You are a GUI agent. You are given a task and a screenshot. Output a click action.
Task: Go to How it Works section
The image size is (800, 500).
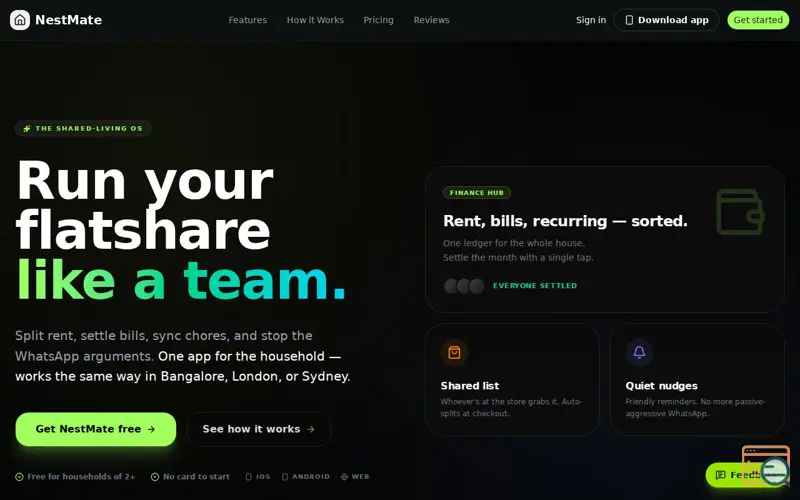pos(315,20)
